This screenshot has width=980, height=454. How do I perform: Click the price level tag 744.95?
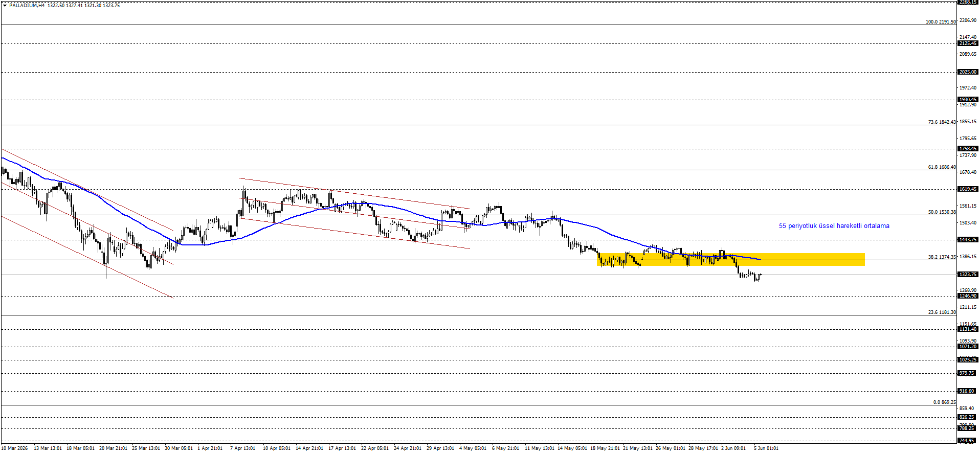[x=968, y=441]
